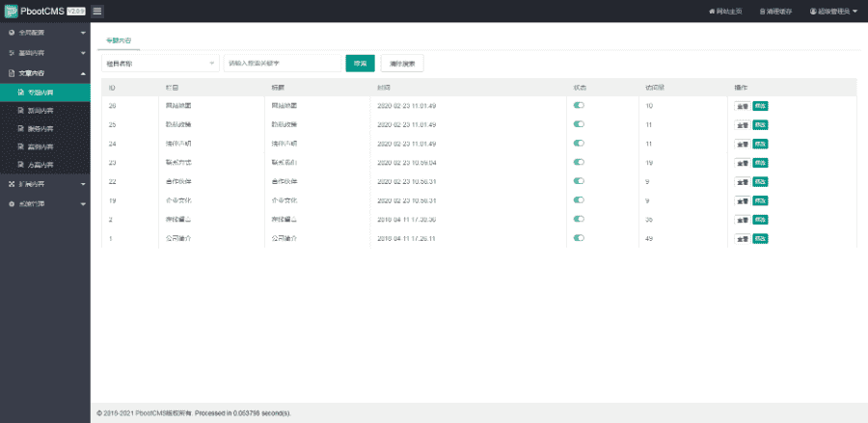868x423 pixels.
Task: Click the page icon of 新闻内容
Action: point(21,111)
